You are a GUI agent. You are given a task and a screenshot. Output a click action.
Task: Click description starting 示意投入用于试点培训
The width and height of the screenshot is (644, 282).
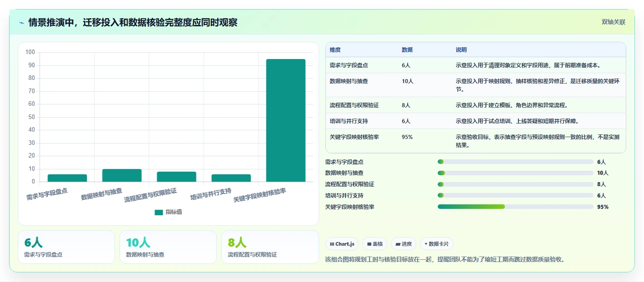click(517, 121)
